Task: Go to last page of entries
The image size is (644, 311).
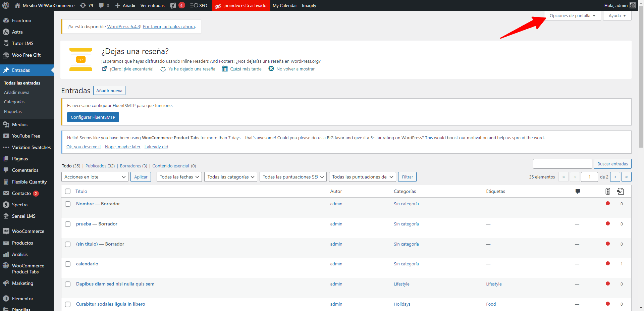Action: (x=627, y=177)
